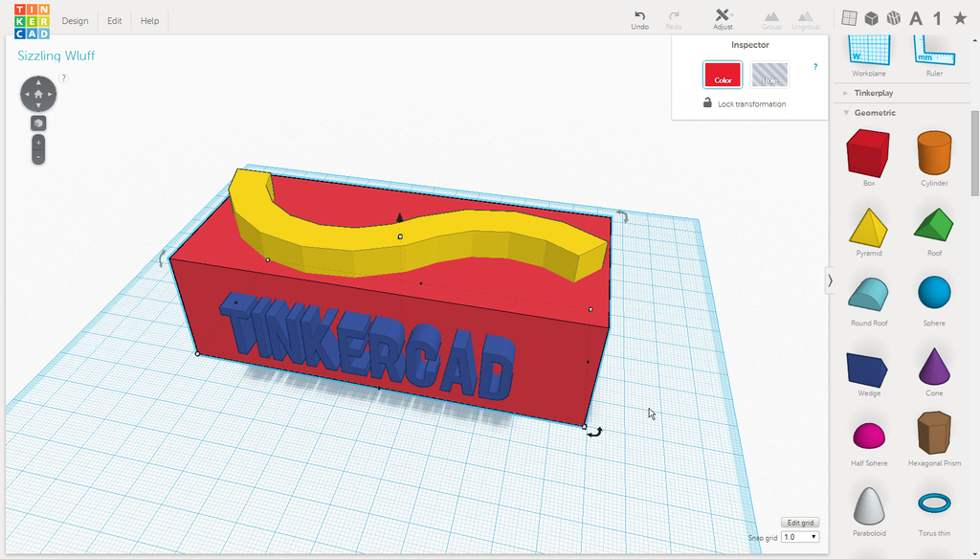The height and width of the screenshot is (559, 980).
Task: Choose the yellow Pyramid shape
Action: click(x=869, y=228)
